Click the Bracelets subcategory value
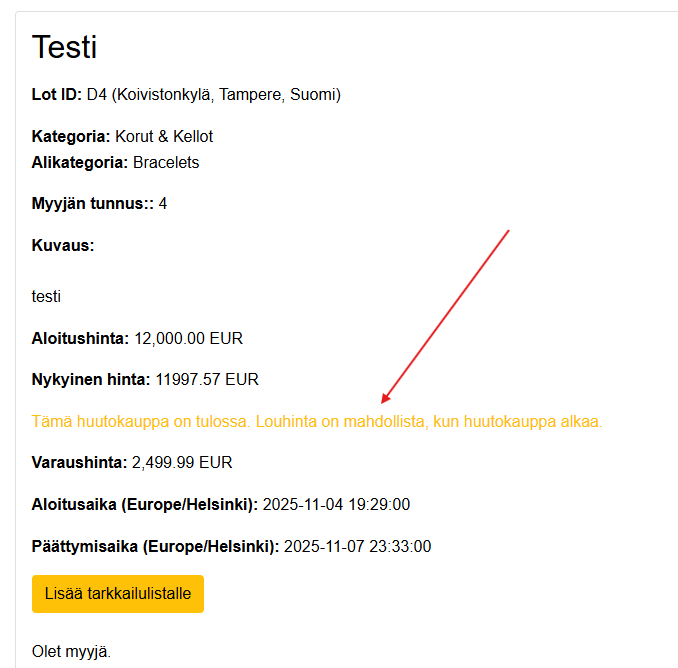The image size is (678, 668). (x=166, y=162)
